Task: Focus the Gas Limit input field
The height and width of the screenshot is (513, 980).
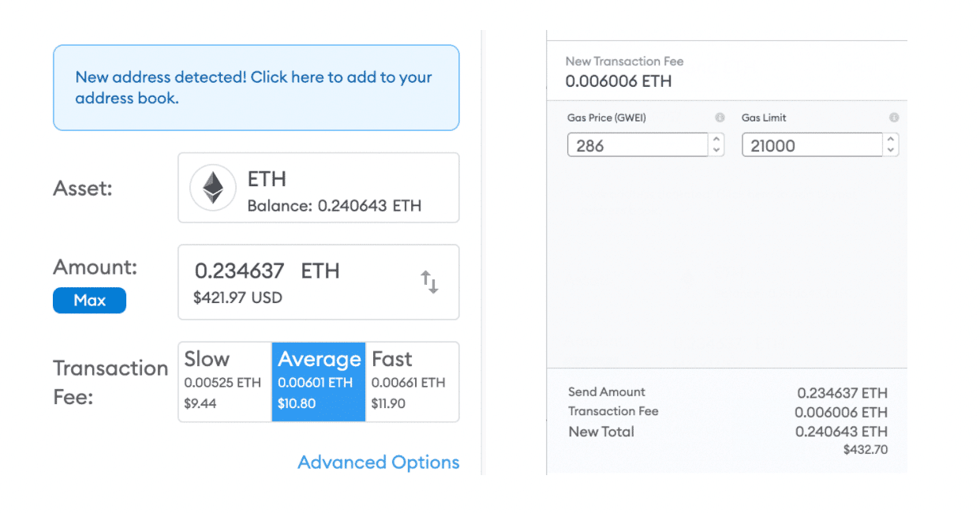Action: click(x=812, y=145)
